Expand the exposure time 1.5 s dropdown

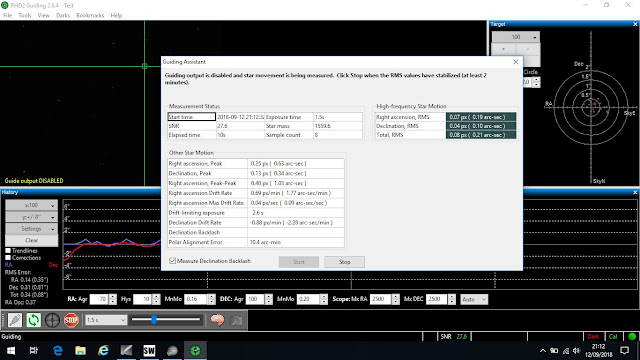106,320
